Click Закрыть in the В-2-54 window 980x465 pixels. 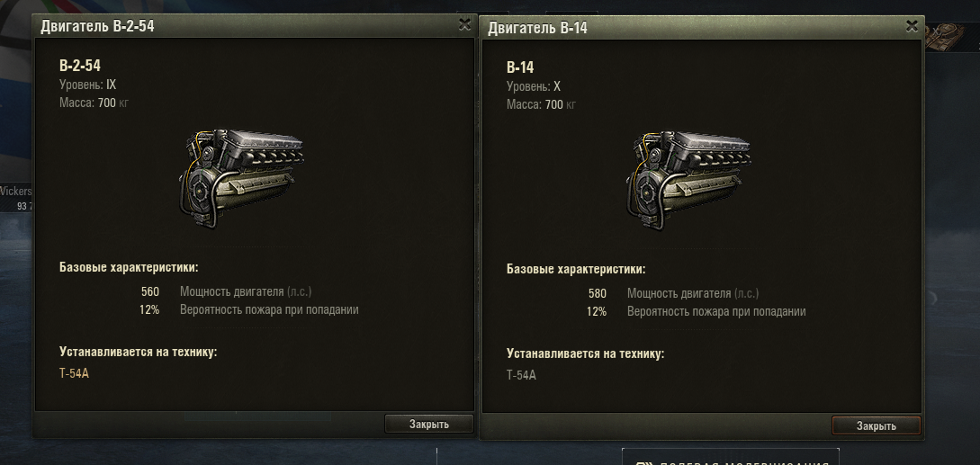428,424
